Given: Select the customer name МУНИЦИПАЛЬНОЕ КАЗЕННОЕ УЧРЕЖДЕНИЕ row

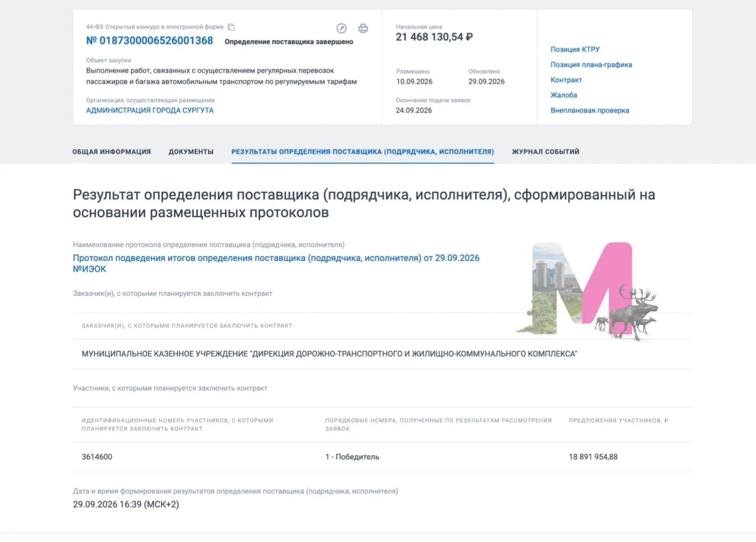Looking at the screenshot, I should click(x=382, y=354).
